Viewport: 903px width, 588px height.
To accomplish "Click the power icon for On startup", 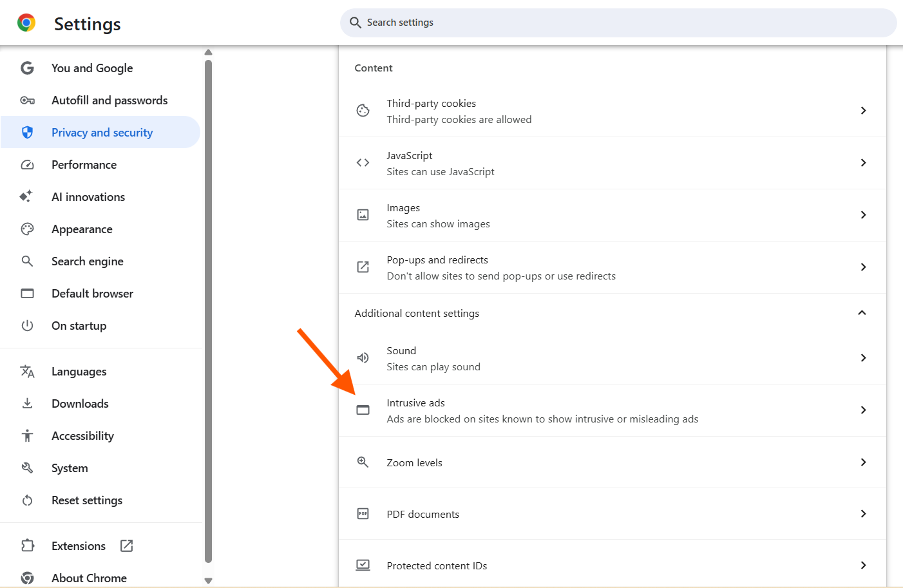I will [x=27, y=326].
